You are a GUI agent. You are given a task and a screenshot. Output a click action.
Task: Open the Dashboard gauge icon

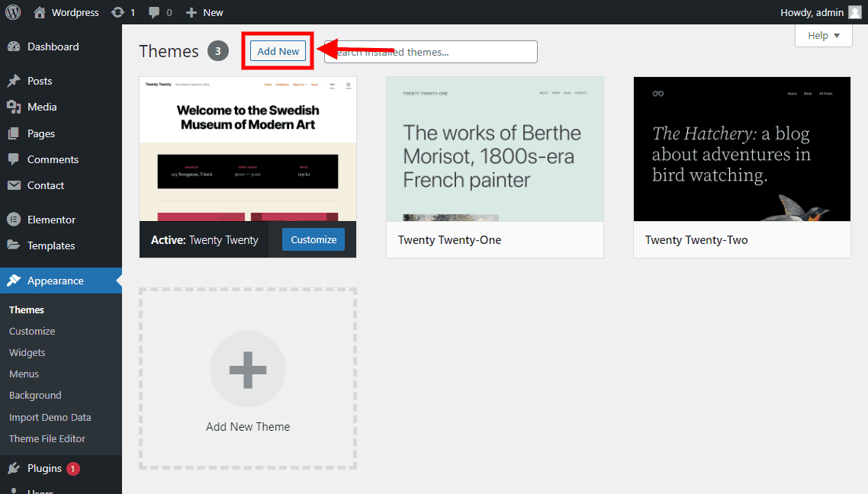click(14, 47)
